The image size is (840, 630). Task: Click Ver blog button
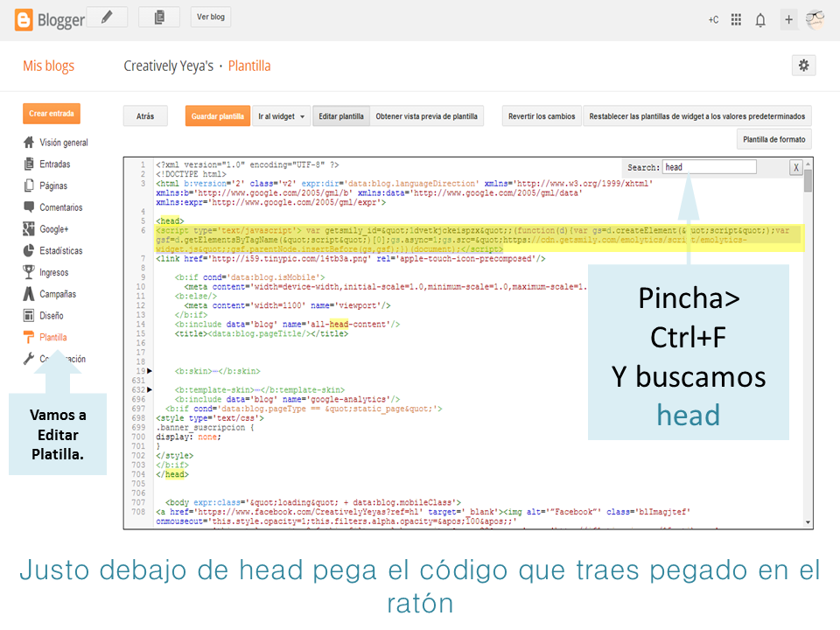pyautogui.click(x=211, y=17)
